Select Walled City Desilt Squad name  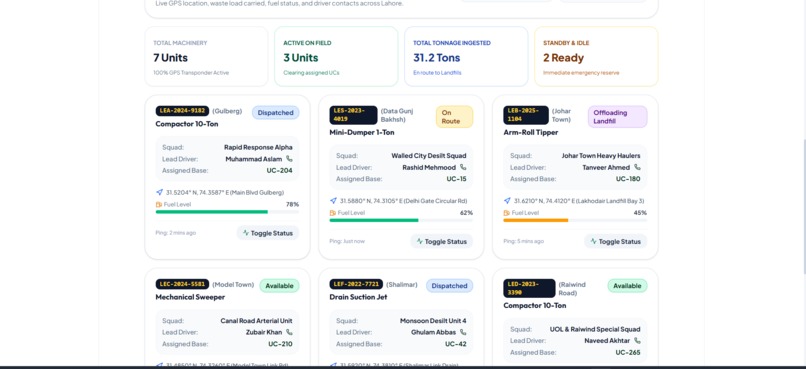[429, 155]
